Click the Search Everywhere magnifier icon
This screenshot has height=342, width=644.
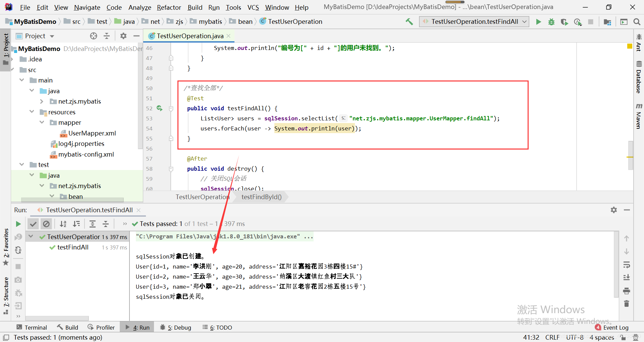(637, 22)
